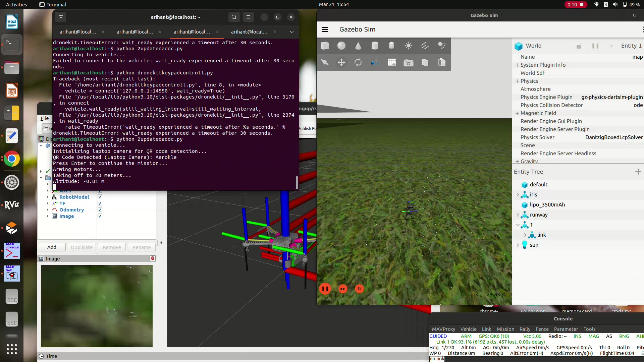Image resolution: width=644 pixels, height=362 pixels.
Task: Disable the Image display checkbox
Action: [100, 216]
